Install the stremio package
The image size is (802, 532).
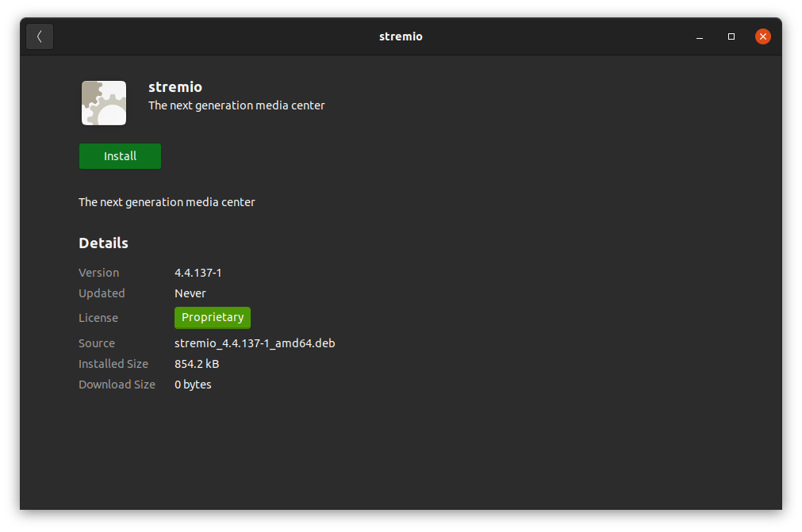point(120,156)
